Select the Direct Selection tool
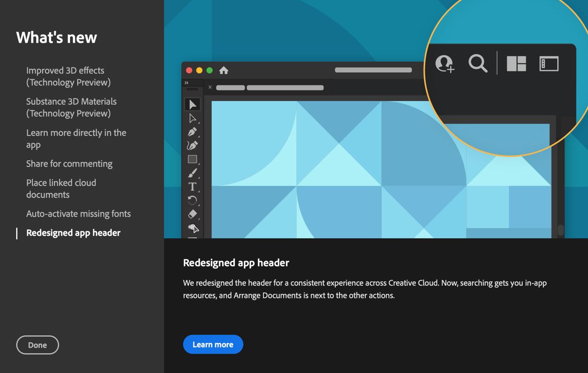The height and width of the screenshot is (373, 588). [x=192, y=119]
